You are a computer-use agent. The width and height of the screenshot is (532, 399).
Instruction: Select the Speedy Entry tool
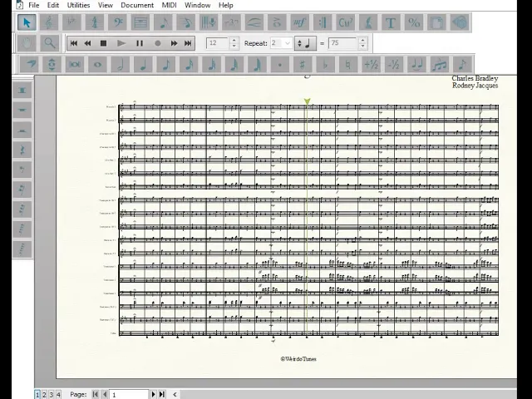[x=186, y=22]
